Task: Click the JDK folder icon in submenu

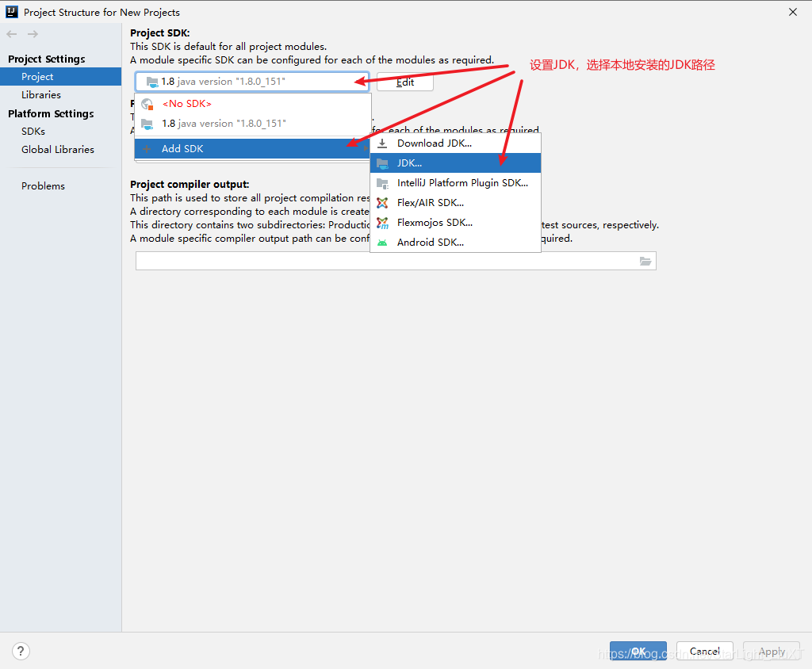Action: [382, 163]
